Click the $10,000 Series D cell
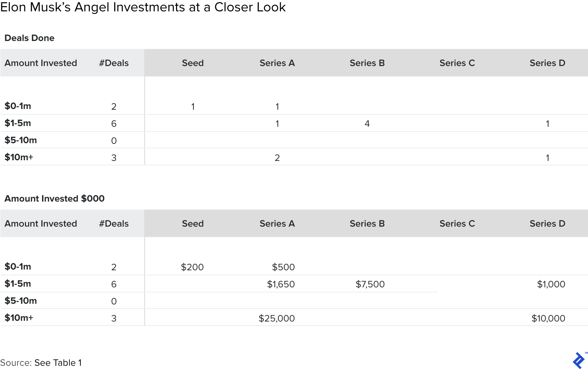Image resolution: width=588 pixels, height=369 pixels. tap(548, 318)
